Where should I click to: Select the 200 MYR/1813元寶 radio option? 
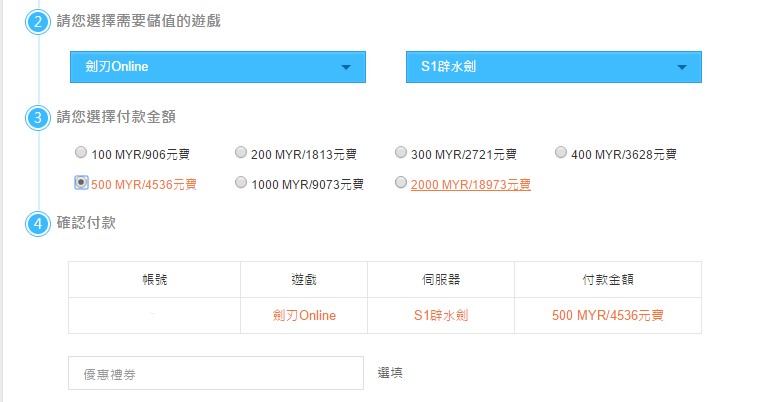coord(240,152)
